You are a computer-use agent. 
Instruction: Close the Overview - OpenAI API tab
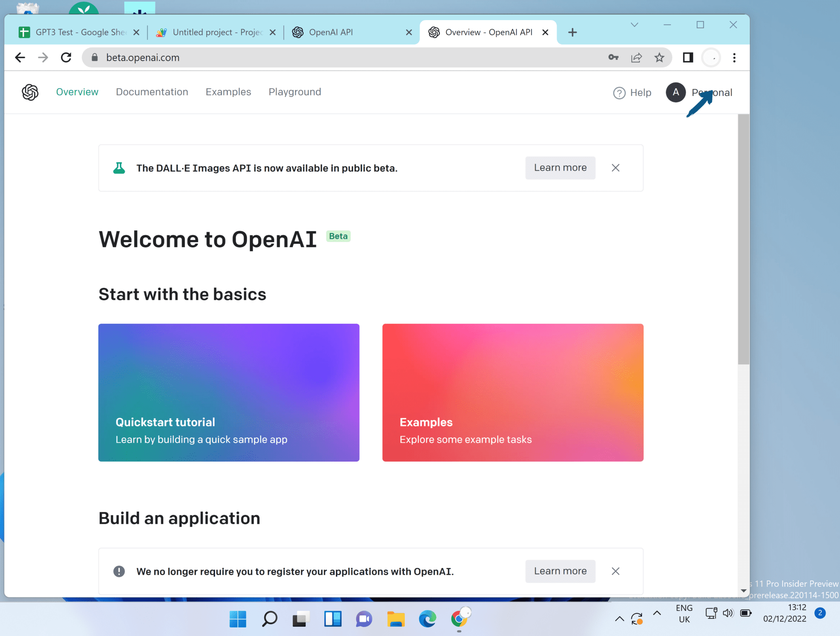(x=545, y=32)
